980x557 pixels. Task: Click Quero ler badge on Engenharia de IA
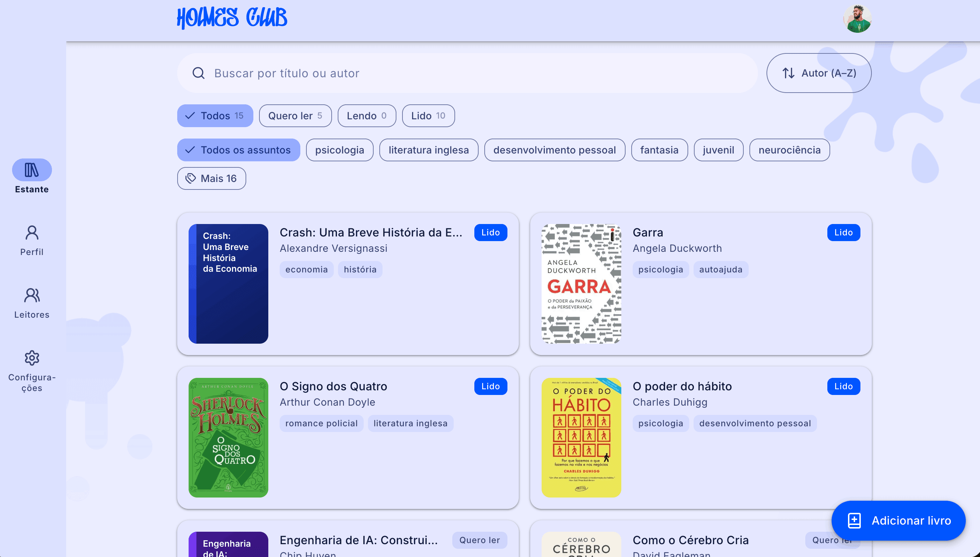click(480, 540)
